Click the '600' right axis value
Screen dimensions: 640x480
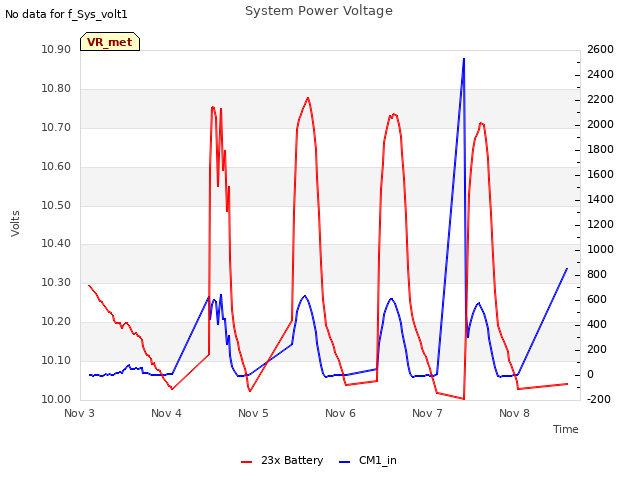click(x=597, y=300)
